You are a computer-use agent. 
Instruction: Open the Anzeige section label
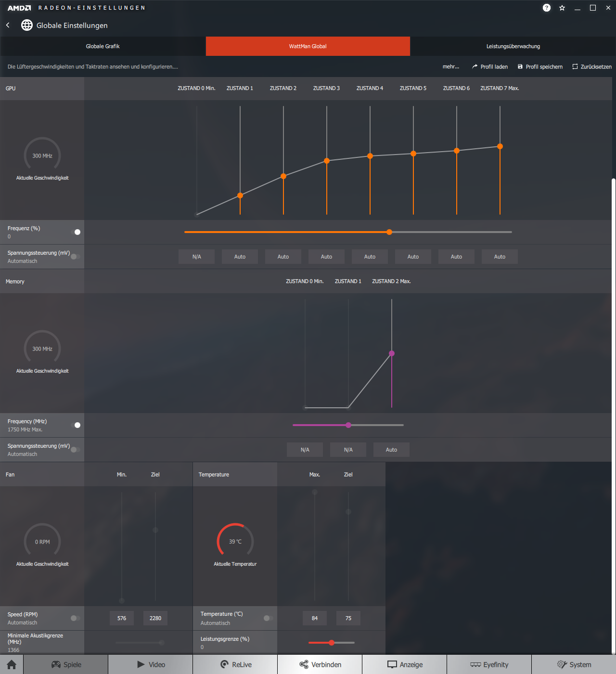click(411, 664)
